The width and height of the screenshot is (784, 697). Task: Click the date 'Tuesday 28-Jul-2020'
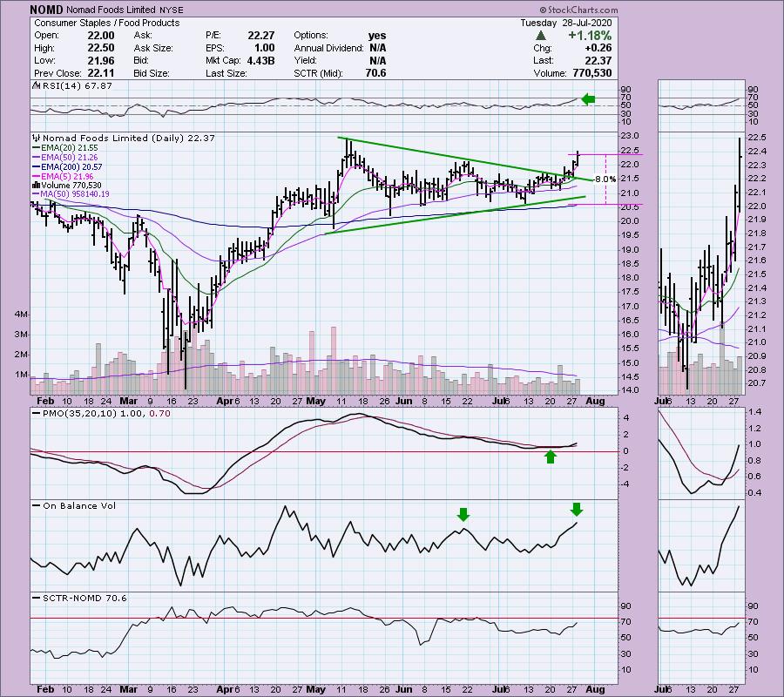point(565,23)
